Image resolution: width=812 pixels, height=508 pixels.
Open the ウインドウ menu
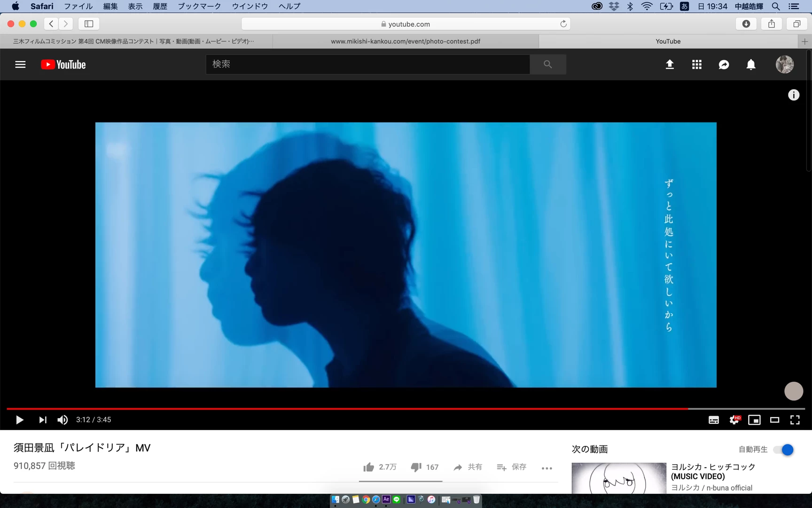coord(250,6)
